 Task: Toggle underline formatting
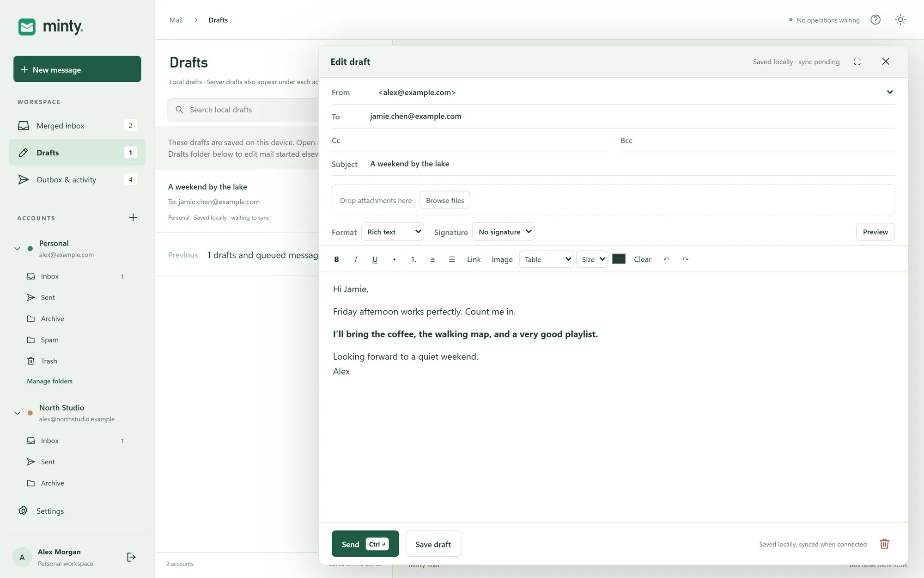click(375, 259)
